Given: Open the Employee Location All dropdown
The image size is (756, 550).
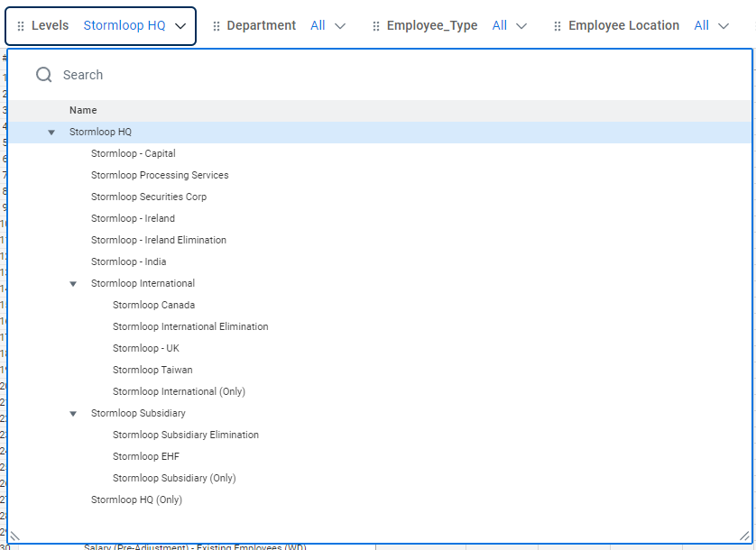Looking at the screenshot, I should [x=724, y=25].
